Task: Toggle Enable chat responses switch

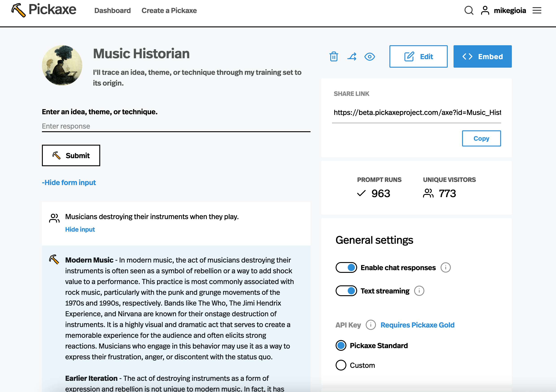Action: [346, 268]
